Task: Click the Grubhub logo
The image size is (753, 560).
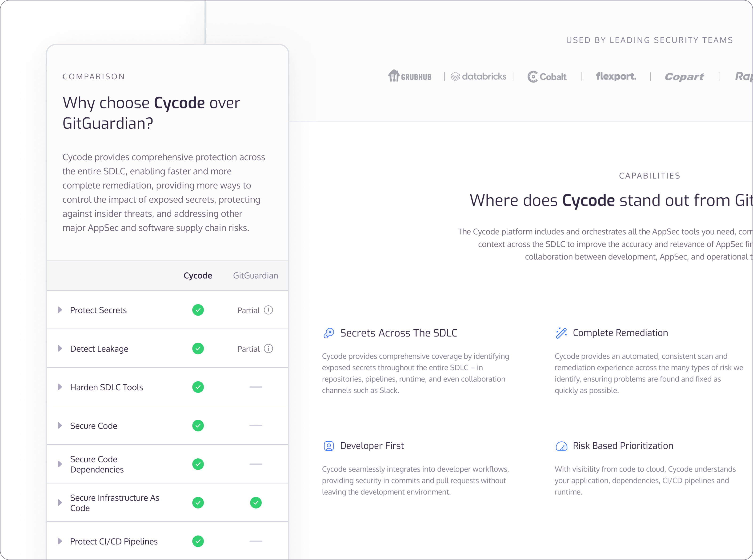Action: (410, 76)
